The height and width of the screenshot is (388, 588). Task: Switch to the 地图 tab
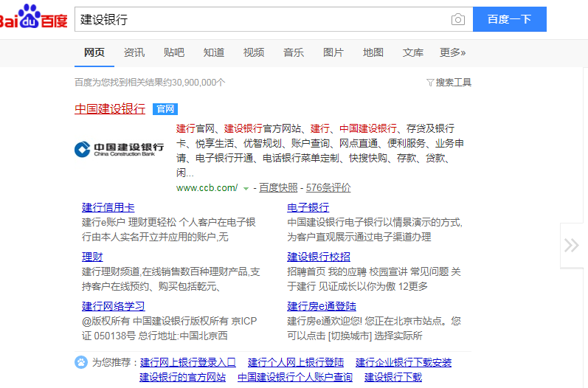coord(373,52)
